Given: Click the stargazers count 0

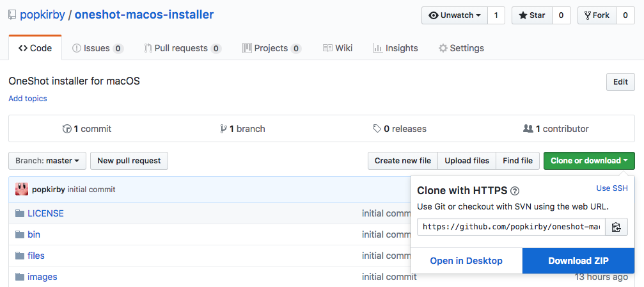Looking at the screenshot, I should pos(561,15).
